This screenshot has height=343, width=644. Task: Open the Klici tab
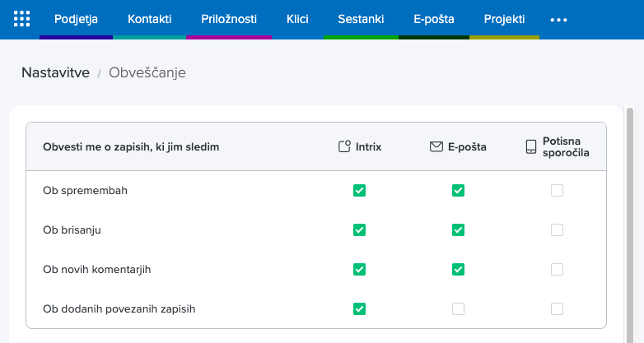pos(297,19)
